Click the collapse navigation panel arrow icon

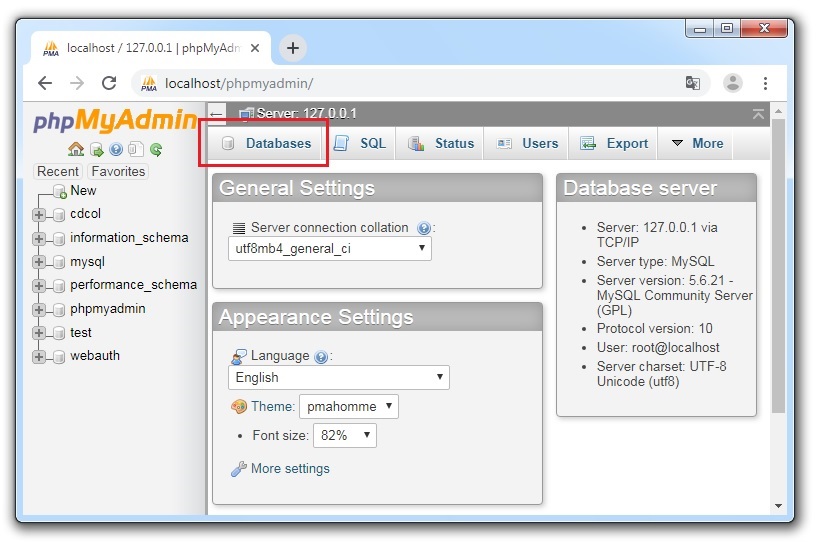click(x=217, y=114)
